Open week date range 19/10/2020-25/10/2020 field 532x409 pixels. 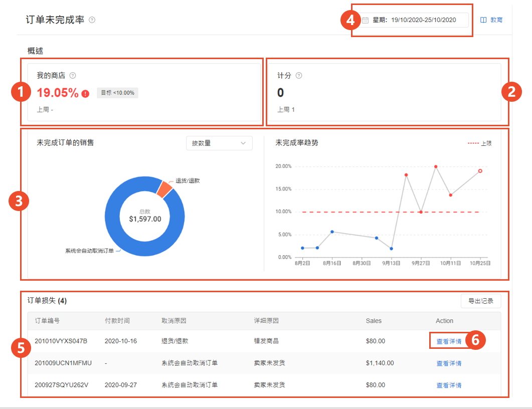(414, 20)
